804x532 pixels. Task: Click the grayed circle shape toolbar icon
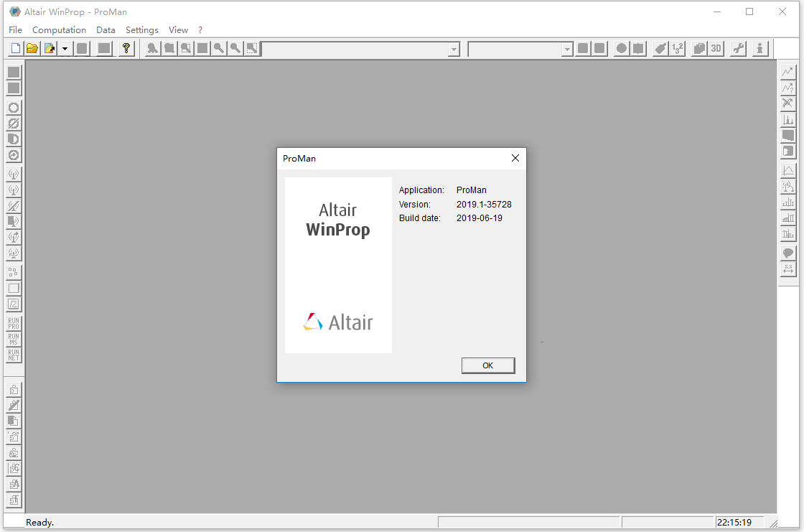pyautogui.click(x=622, y=49)
